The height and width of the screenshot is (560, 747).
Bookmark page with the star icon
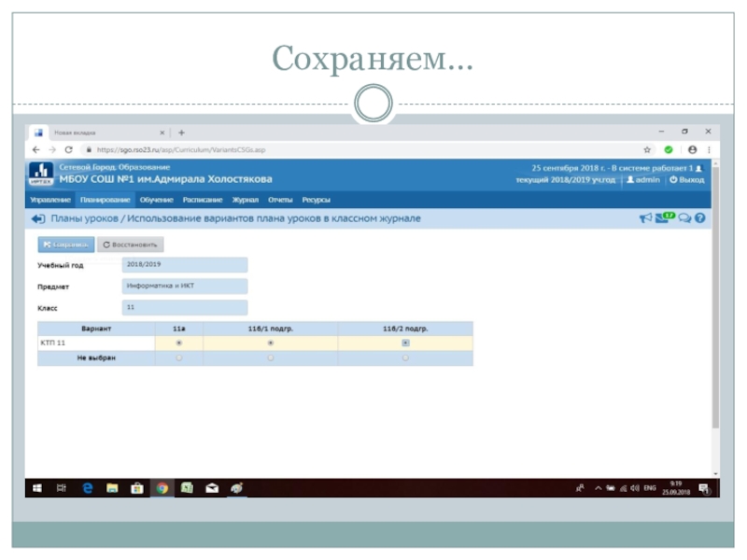pyautogui.click(x=646, y=149)
